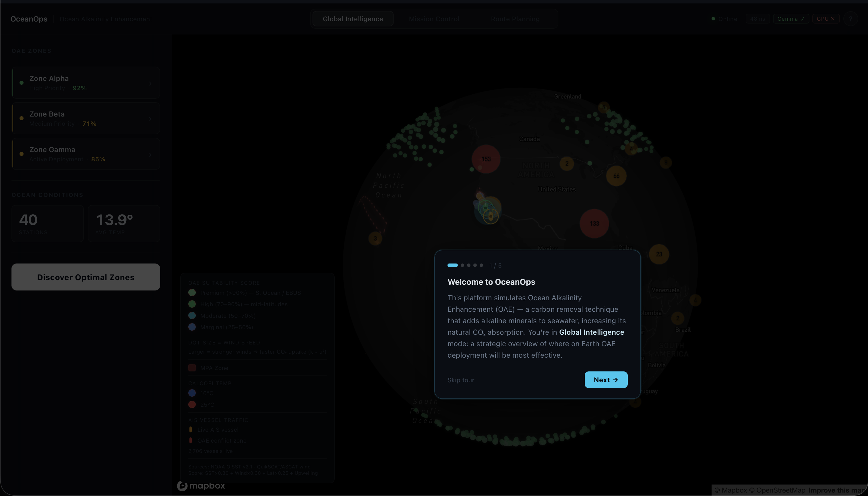The height and width of the screenshot is (496, 868).
Task: Click the Premium suitability green swatch
Action: coord(192,292)
